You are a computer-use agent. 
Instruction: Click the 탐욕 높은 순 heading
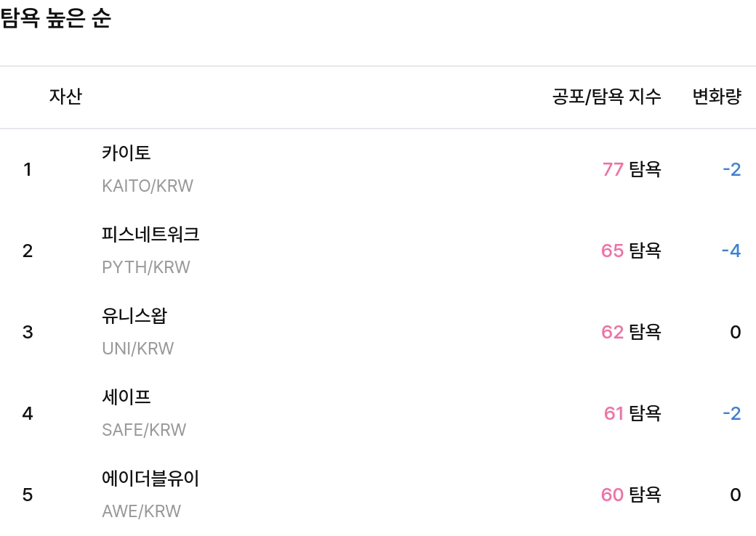coord(56,18)
